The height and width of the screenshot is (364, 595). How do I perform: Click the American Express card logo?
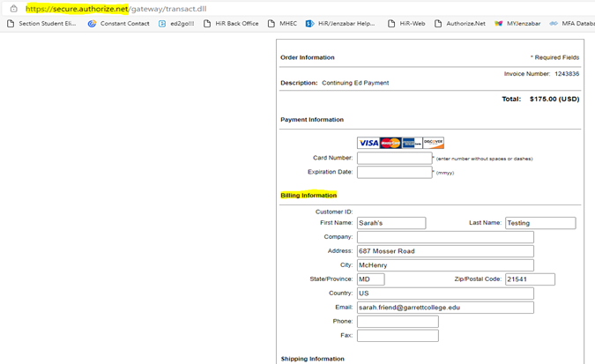[412, 143]
